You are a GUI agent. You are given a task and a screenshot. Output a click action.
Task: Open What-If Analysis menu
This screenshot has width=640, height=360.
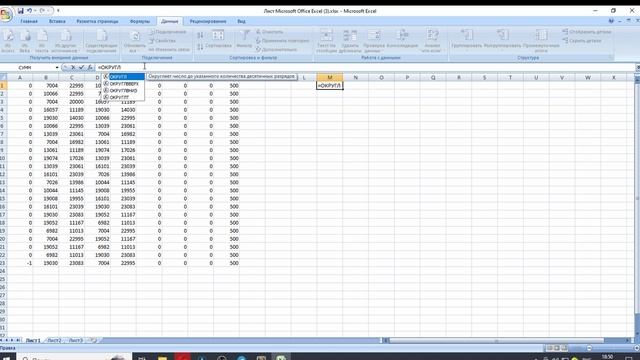coord(431,41)
